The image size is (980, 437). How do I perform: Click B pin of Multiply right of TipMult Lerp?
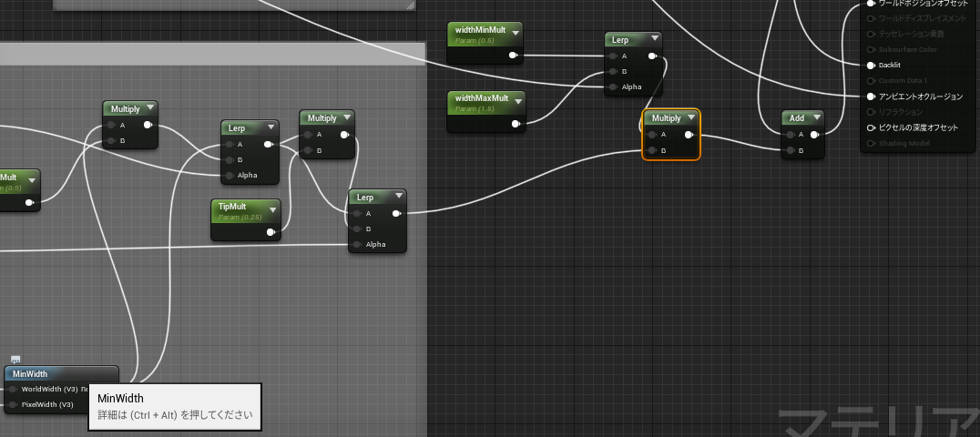[x=308, y=150]
